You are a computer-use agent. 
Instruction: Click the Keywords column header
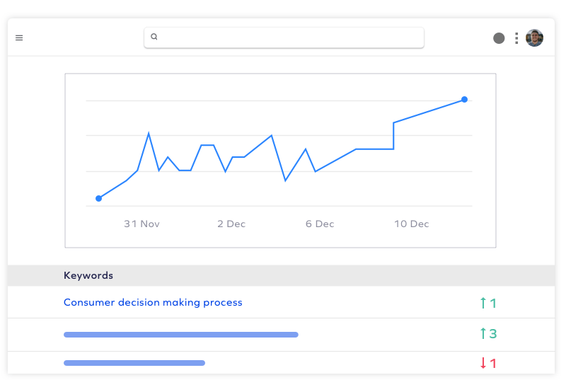(88, 275)
